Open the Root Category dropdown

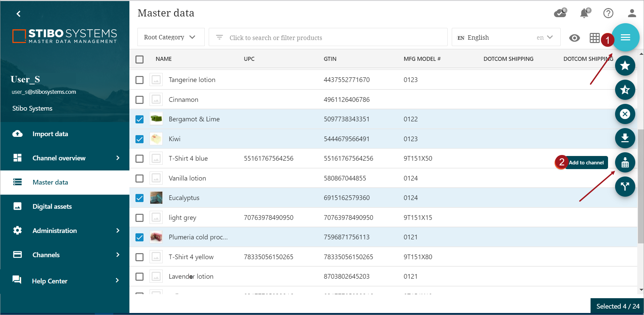click(170, 37)
